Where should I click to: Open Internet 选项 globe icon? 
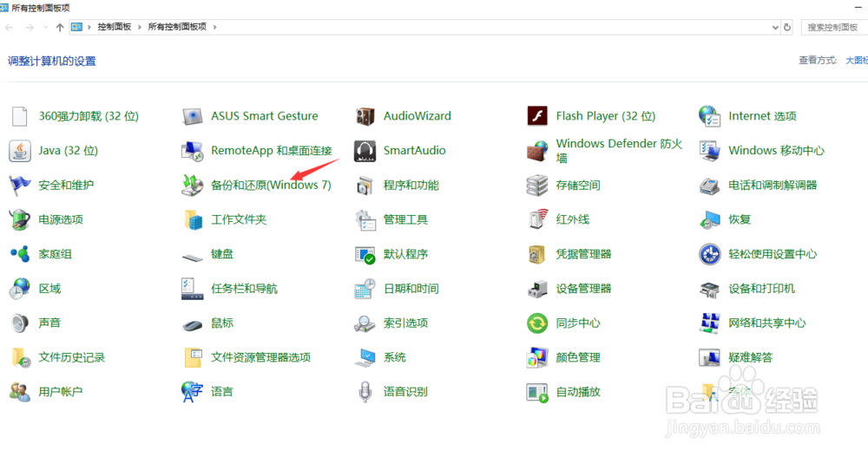pyautogui.click(x=710, y=116)
